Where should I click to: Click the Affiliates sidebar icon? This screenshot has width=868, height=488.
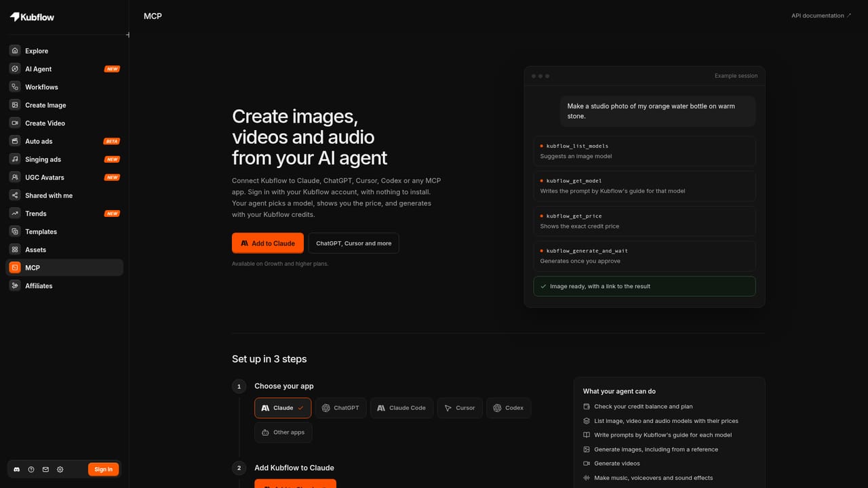[15, 285]
